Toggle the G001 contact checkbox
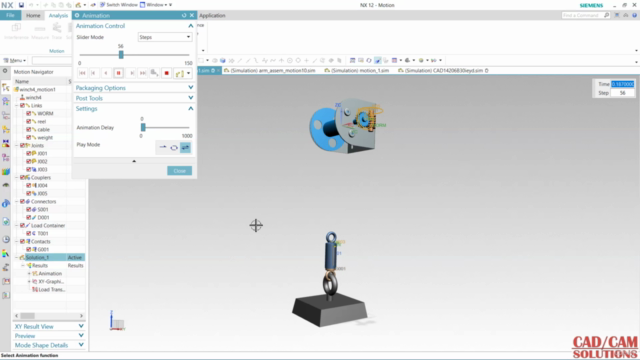The width and height of the screenshot is (640, 360). click(29, 249)
